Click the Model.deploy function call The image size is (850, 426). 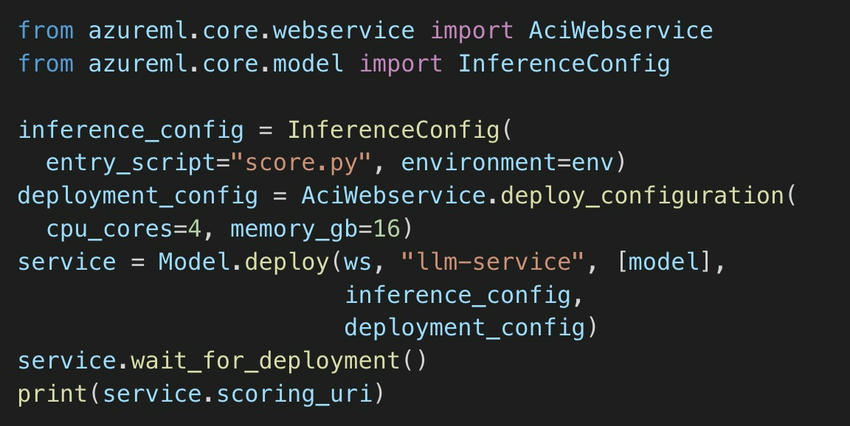click(243, 262)
